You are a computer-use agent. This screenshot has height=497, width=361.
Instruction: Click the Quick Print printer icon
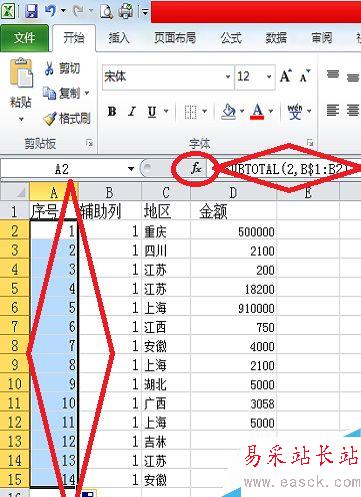[x=126, y=11]
